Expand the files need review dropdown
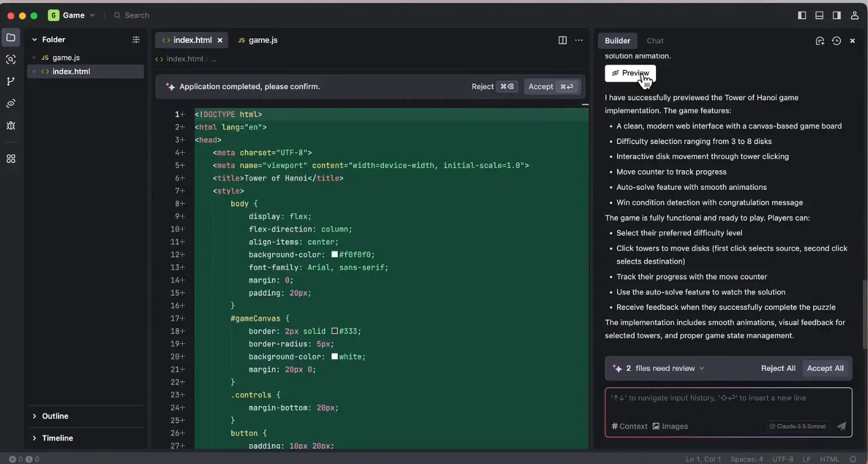 click(701, 368)
